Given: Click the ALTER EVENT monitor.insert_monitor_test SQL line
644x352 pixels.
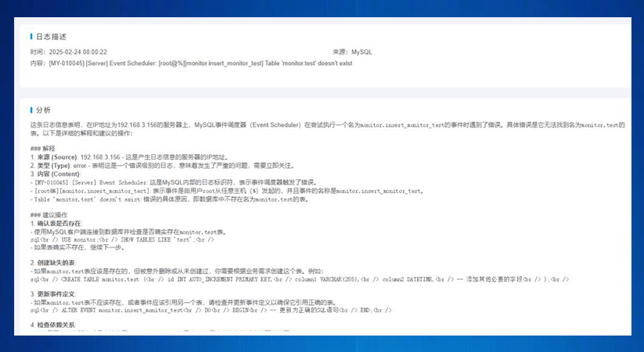Looking at the screenshot, I should [x=211, y=311].
